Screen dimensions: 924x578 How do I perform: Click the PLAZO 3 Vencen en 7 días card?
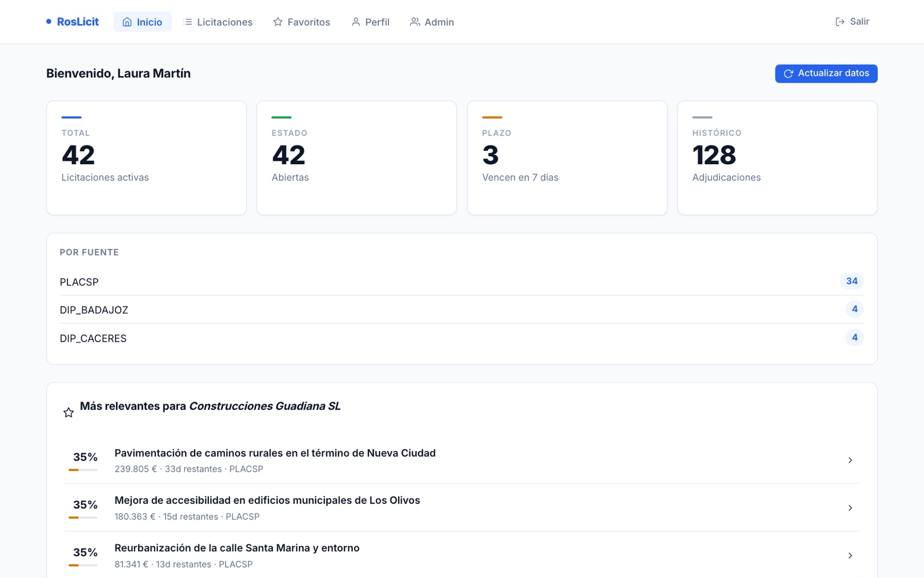point(567,158)
